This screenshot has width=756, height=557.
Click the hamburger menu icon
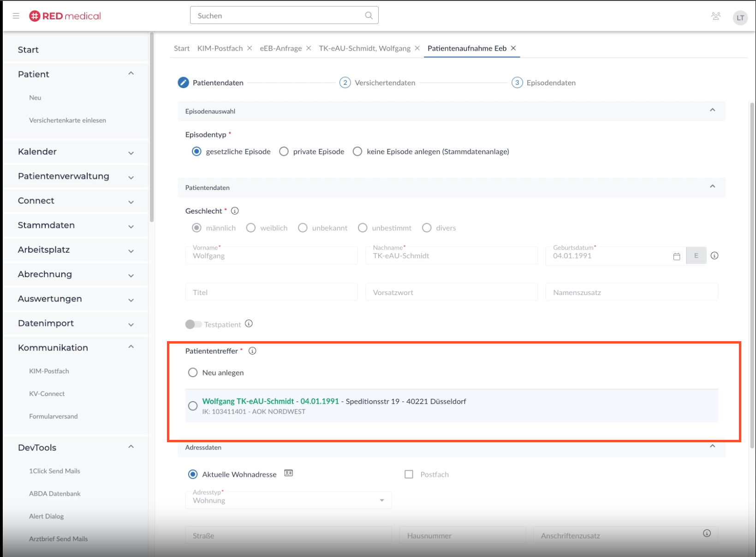[x=16, y=16]
